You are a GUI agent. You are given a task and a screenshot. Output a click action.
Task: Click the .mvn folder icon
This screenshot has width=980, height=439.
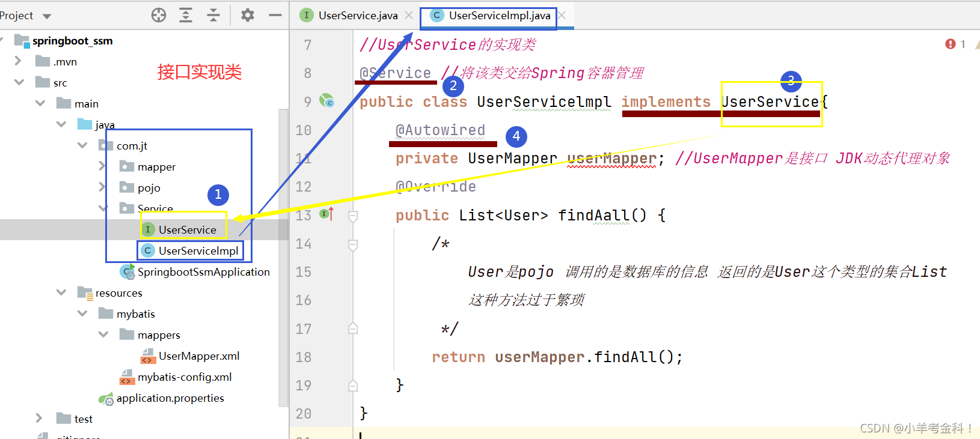43,61
